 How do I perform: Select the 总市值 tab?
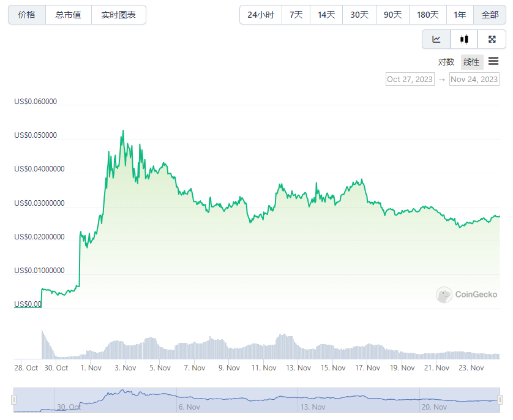coord(69,15)
